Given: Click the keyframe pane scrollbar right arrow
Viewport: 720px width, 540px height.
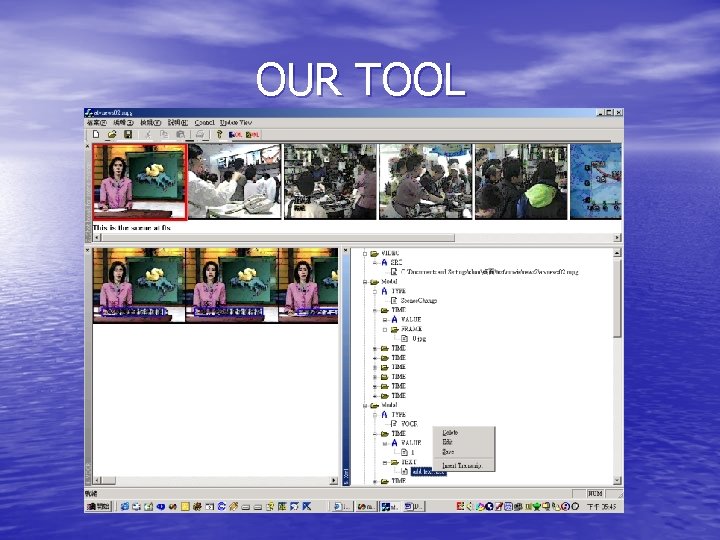Looking at the screenshot, I should pos(334,480).
